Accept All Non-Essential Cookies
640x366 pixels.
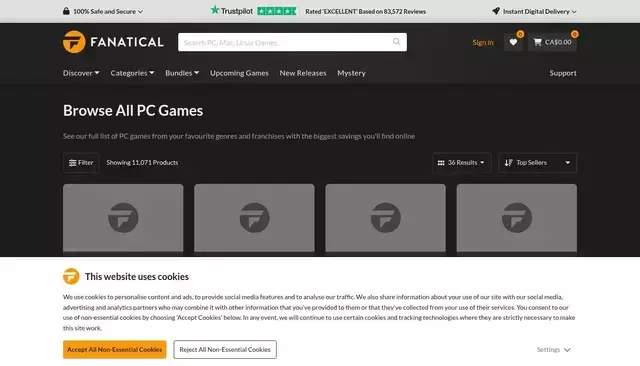tap(115, 350)
